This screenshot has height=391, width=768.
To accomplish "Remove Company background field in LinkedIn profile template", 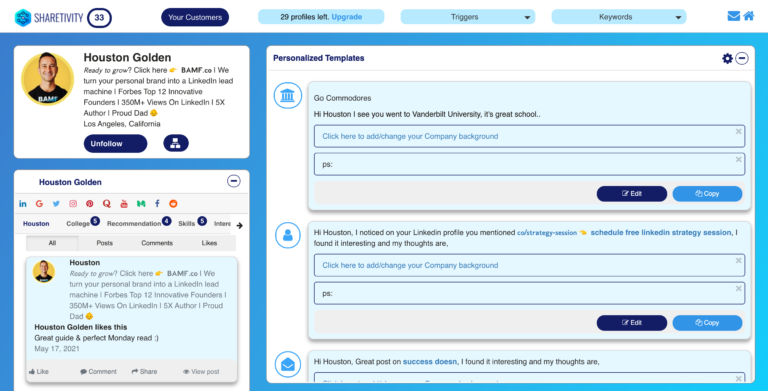I will click(x=738, y=260).
